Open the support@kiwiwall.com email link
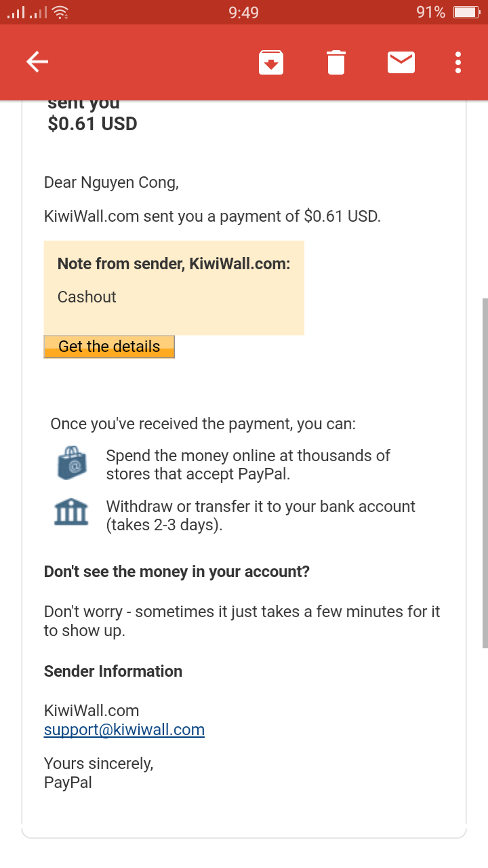488x868 pixels. tap(124, 730)
